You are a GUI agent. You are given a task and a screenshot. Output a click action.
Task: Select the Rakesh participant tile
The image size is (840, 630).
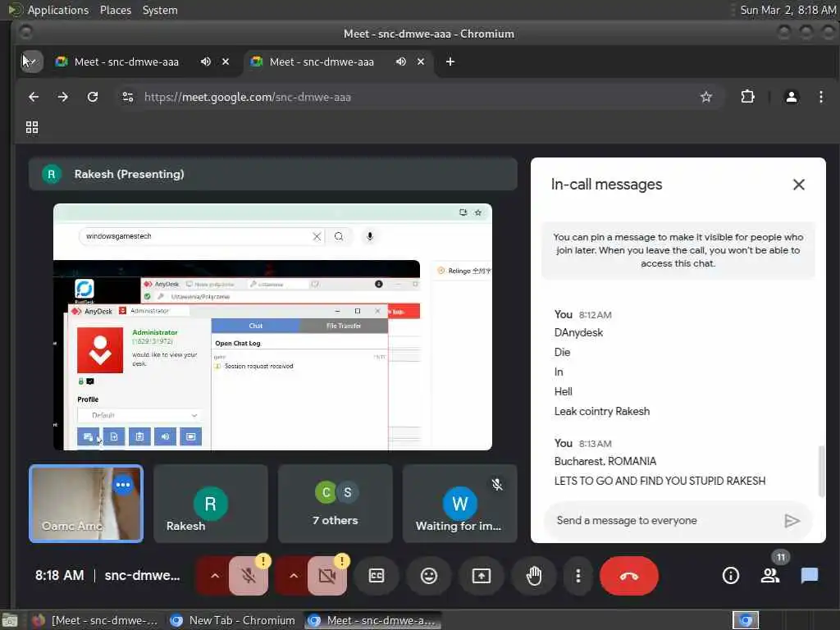coord(211,504)
